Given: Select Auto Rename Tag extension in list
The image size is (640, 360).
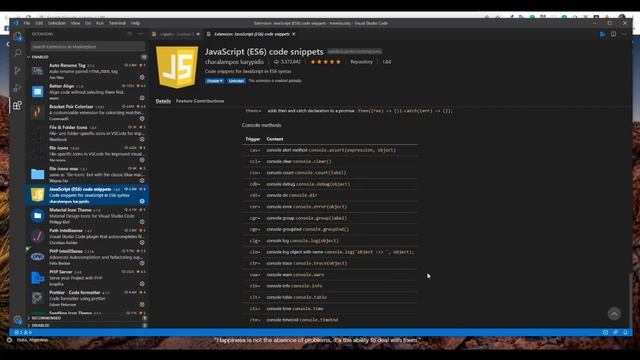Looking at the screenshot, I should pyautogui.click(x=87, y=71).
